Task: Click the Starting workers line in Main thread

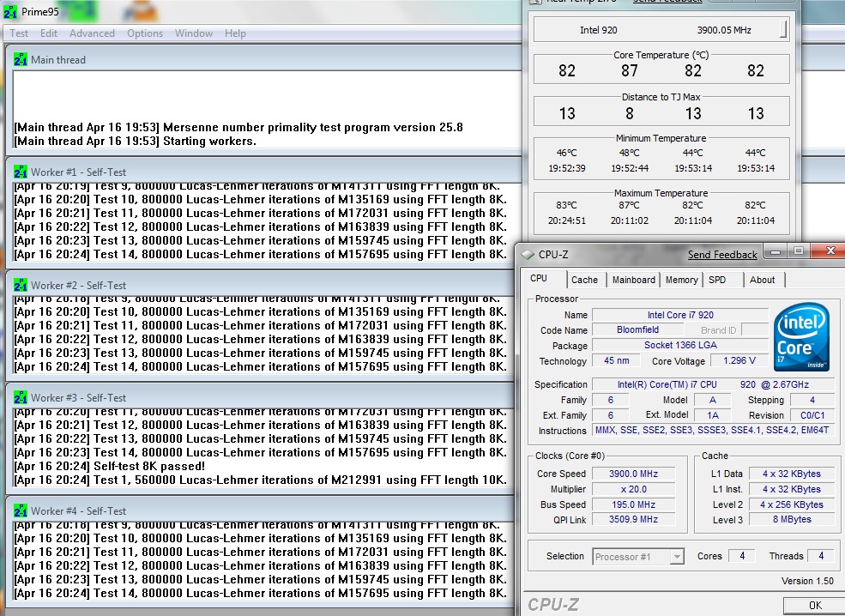Action: (x=136, y=142)
